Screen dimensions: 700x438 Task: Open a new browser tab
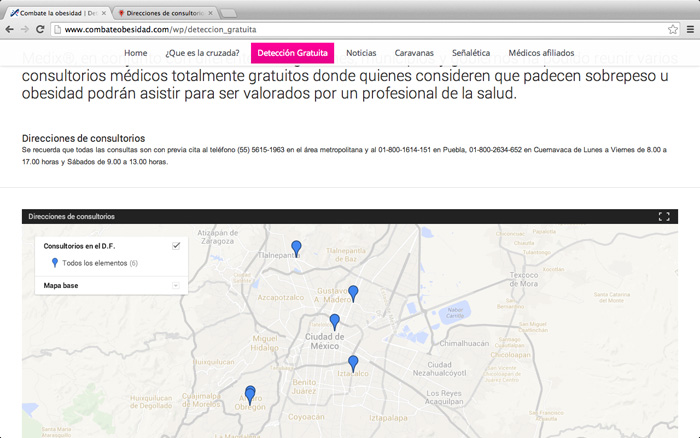229,14
